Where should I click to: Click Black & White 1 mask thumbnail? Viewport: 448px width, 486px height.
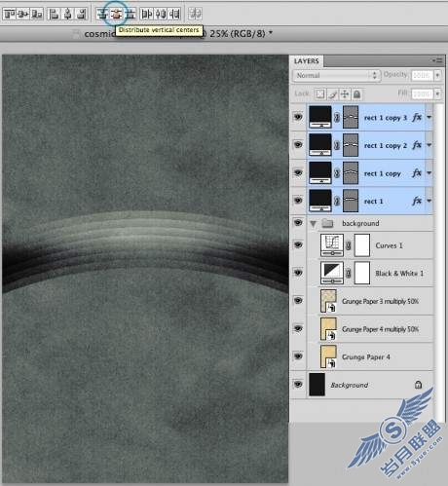pyautogui.click(x=362, y=273)
